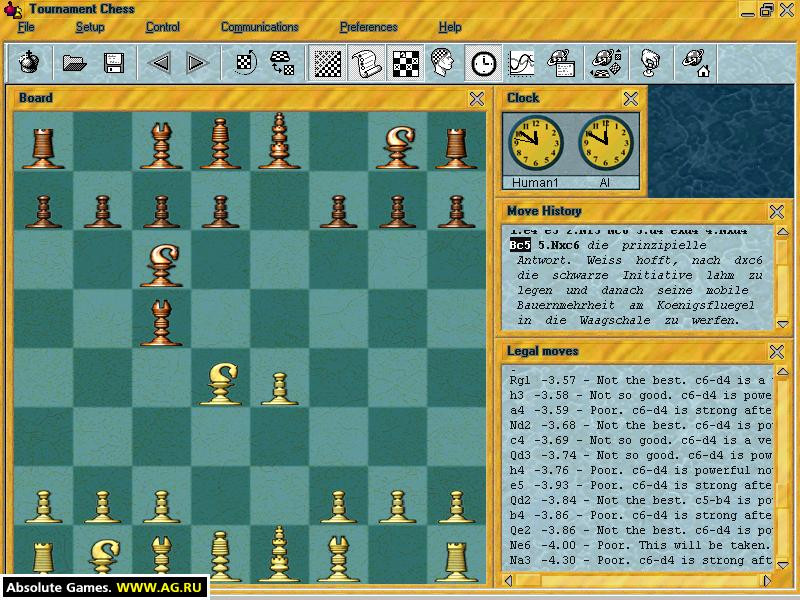Viewport: 800px width, 600px height.
Task: Open the Help menu
Action: point(450,27)
